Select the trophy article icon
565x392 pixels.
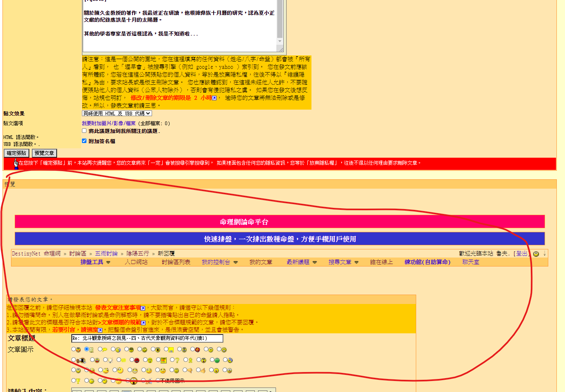(x=73, y=380)
